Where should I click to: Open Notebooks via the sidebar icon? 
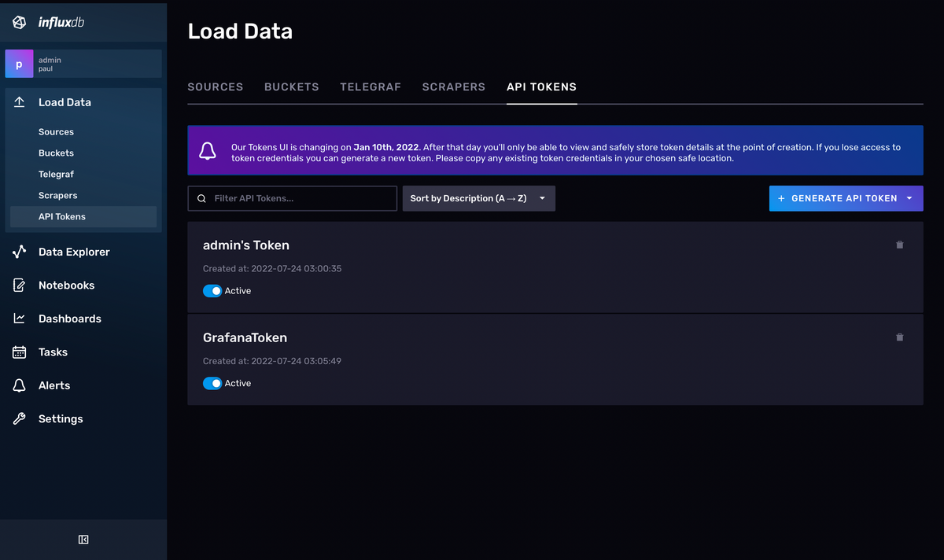point(20,286)
